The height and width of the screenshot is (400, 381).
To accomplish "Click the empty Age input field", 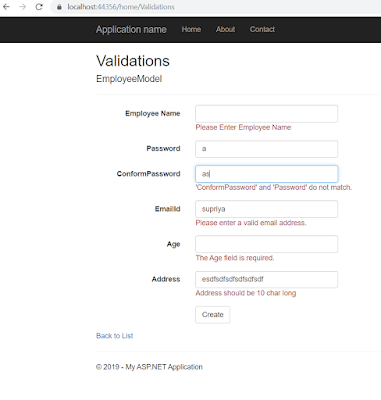I will (266, 244).
